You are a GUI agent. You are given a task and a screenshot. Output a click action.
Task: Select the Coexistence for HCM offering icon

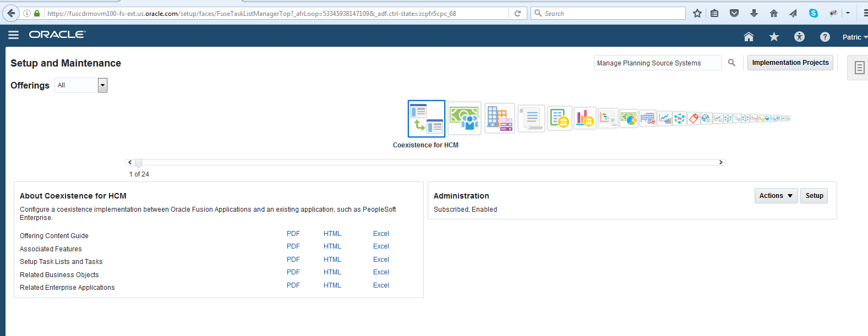click(x=427, y=119)
